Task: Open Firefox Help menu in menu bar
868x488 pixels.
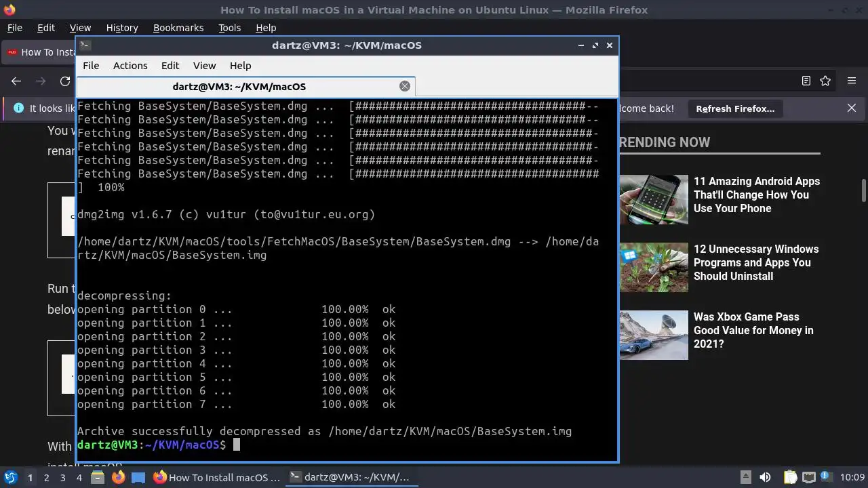Action: coord(266,28)
